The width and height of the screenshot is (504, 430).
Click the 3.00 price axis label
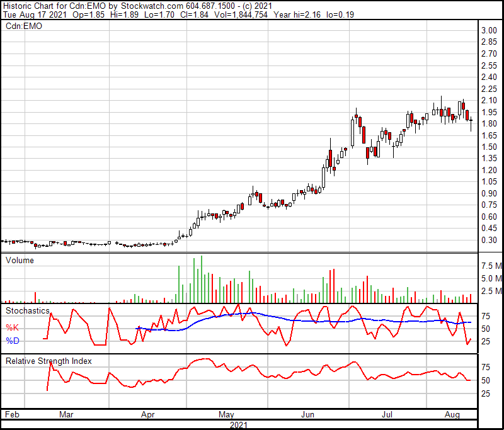pos(489,31)
